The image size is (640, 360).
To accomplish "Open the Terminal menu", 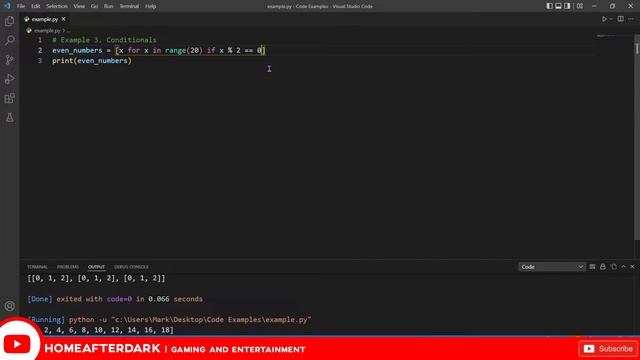I will [129, 6].
